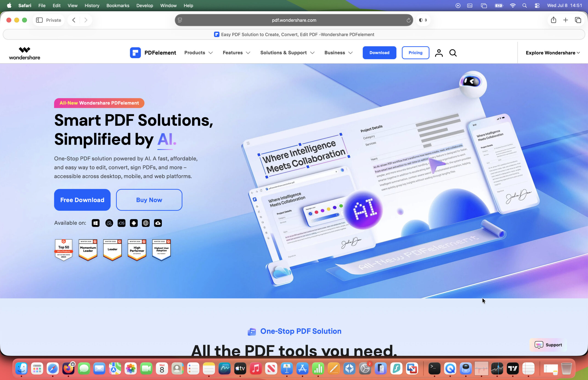Screen dimensions: 588x380
Task: Click the pdf.wondershare.com address field
Action: click(x=294, y=20)
